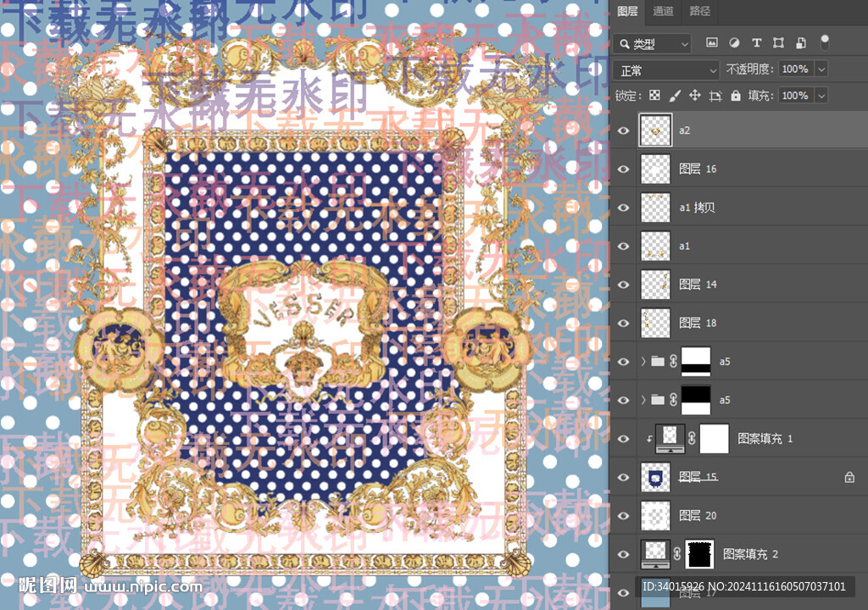Click mask link icon on 图案填充 2

[676, 553]
